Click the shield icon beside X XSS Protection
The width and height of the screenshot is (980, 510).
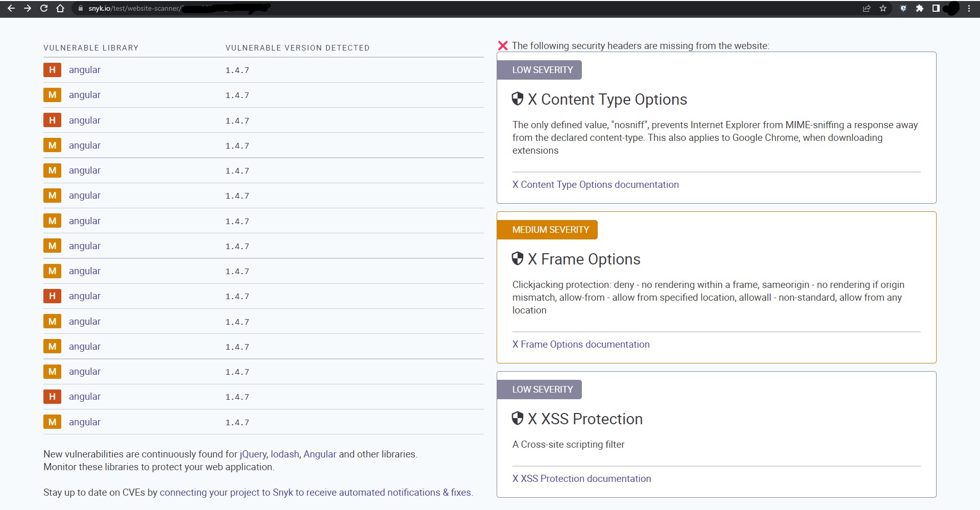(x=518, y=419)
